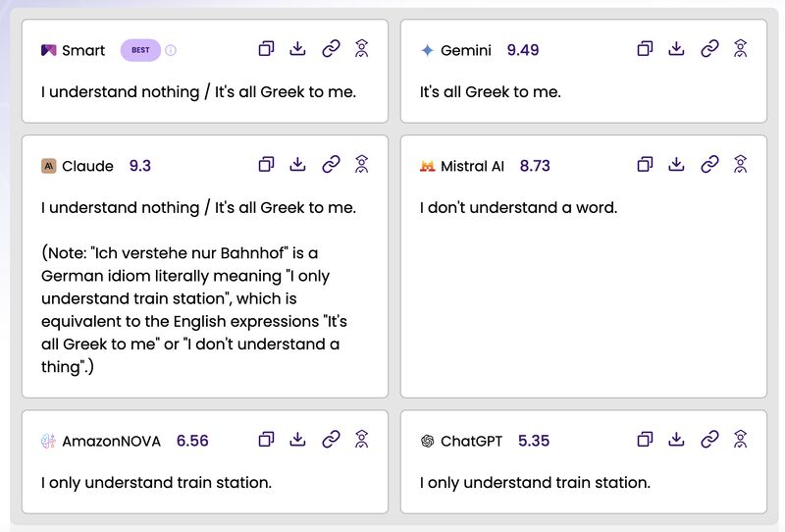Download the Smart translation
Viewport: 785px width, 532px height.
pyautogui.click(x=298, y=49)
